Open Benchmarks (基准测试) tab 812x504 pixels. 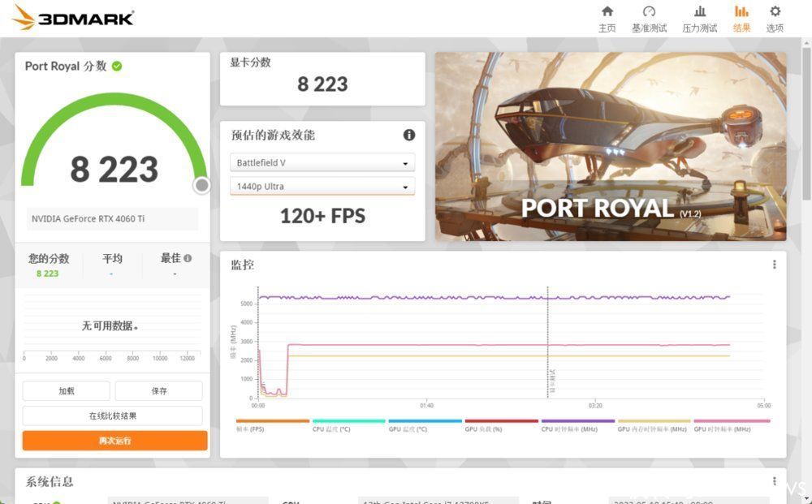click(649, 19)
